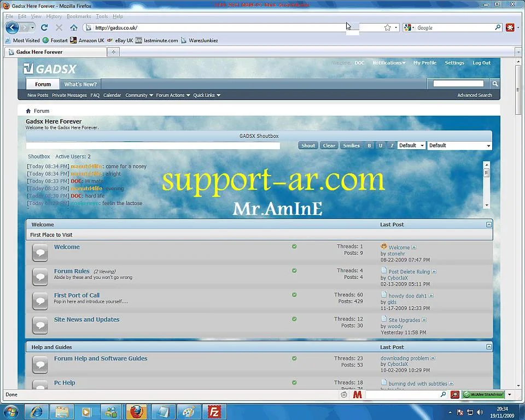Open a new browser tab

tap(114, 52)
